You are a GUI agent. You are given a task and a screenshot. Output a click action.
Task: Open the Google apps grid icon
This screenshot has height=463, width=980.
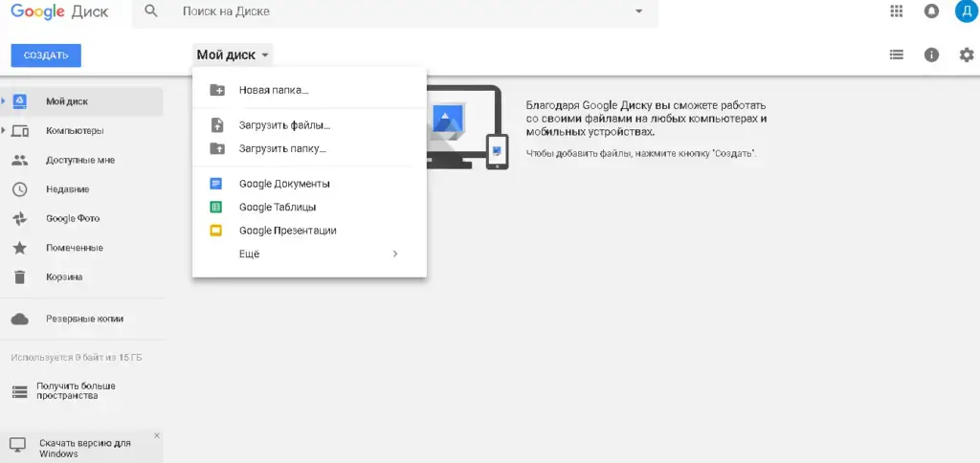point(897,11)
